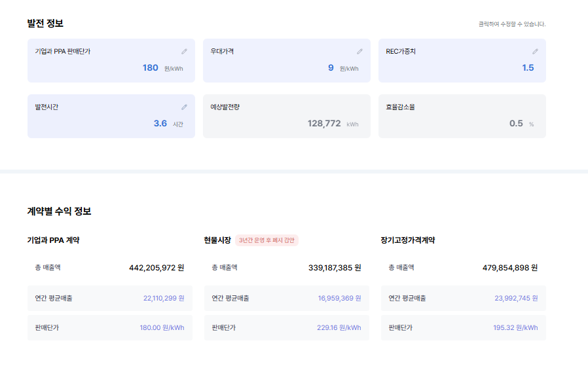The image size is (588, 368).
Task: Click the 현물시장 heading
Action: pyautogui.click(x=217, y=240)
